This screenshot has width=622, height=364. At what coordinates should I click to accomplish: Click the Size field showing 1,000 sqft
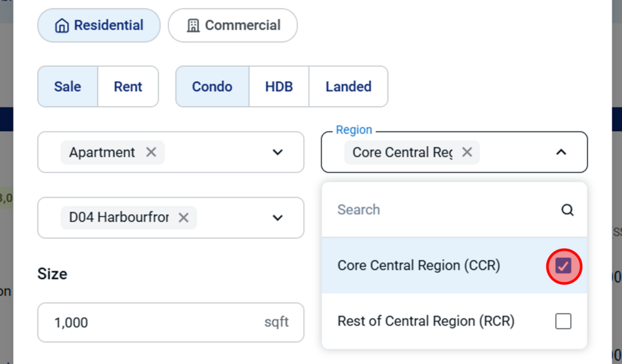click(x=152, y=322)
